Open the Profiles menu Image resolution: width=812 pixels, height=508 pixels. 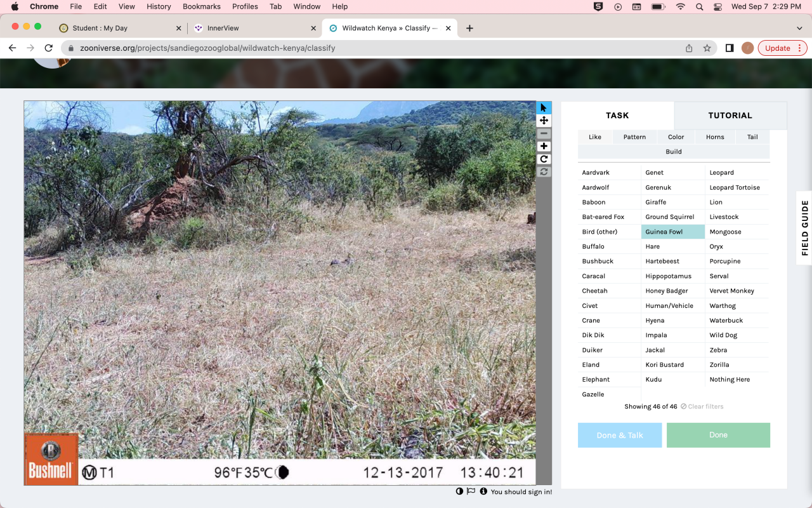245,6
